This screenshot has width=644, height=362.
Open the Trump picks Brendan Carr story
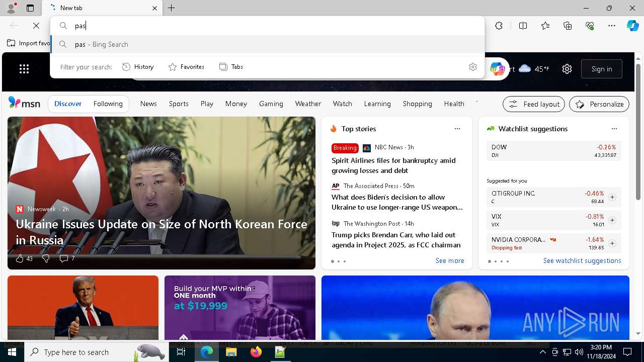click(396, 240)
